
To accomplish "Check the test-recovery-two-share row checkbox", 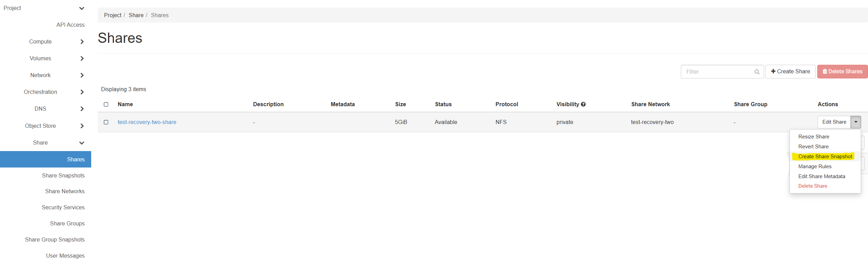I will tap(106, 122).
